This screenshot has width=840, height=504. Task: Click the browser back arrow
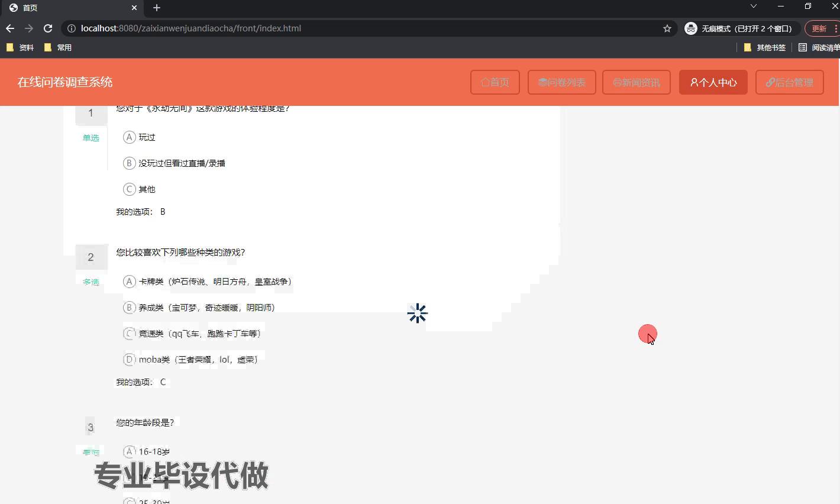click(10, 28)
